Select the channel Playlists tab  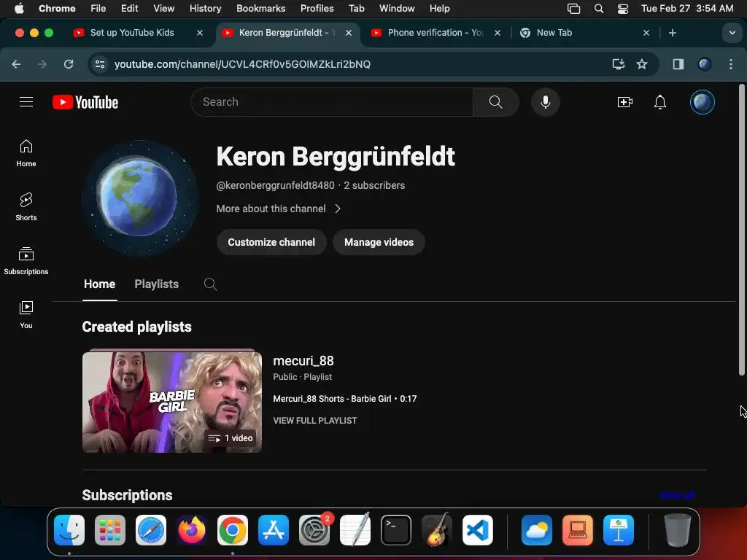(x=156, y=284)
